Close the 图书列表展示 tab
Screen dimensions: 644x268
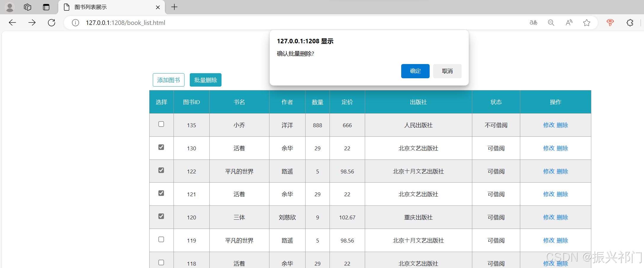(x=158, y=7)
